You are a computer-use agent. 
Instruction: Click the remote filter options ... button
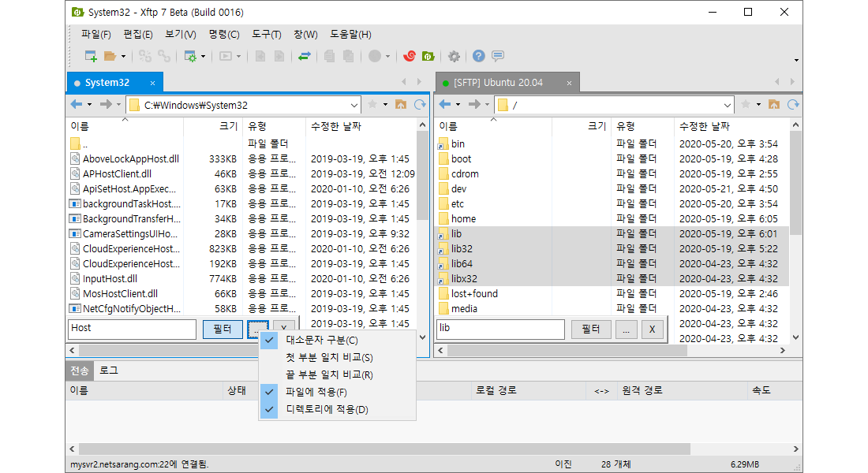[626, 330]
